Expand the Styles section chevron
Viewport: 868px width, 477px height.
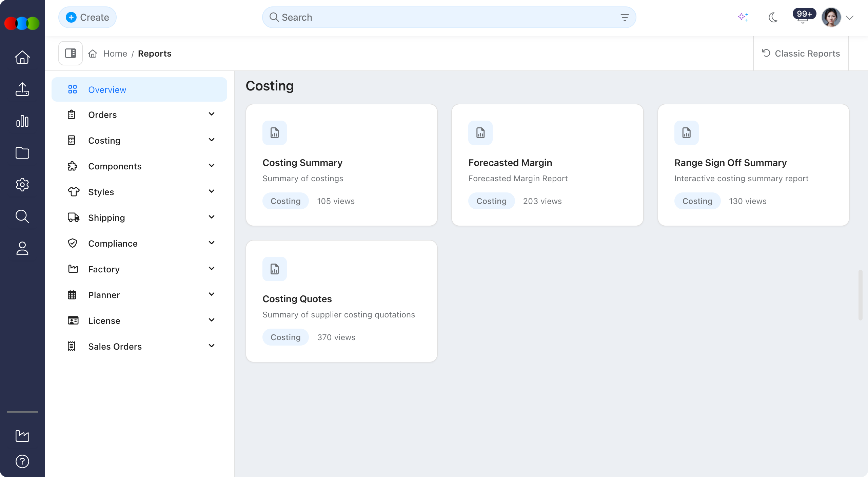tap(212, 191)
